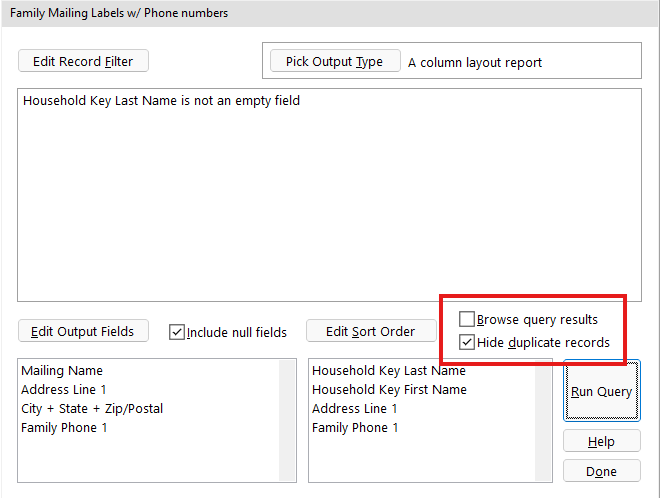
Task: Select Household Key Last Name sort entry
Action: [388, 371]
